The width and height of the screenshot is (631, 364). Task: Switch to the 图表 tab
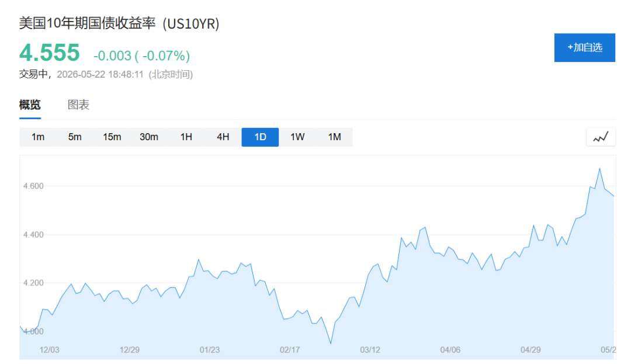click(78, 105)
